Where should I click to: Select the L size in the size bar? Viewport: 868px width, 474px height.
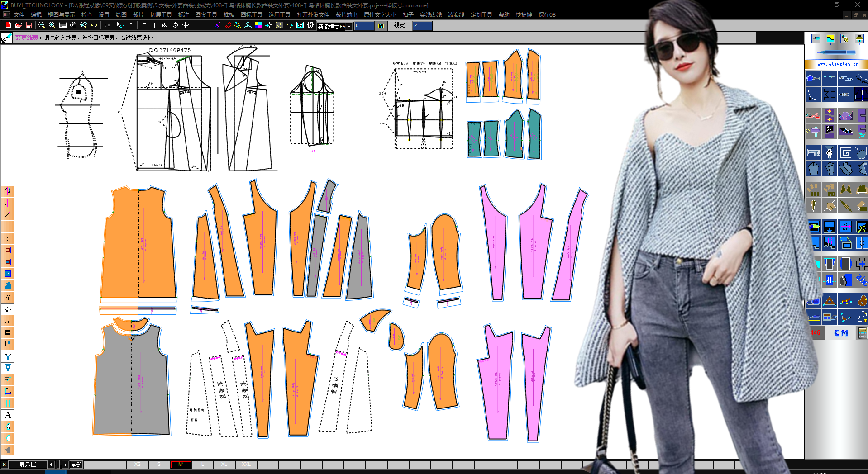tap(203, 465)
